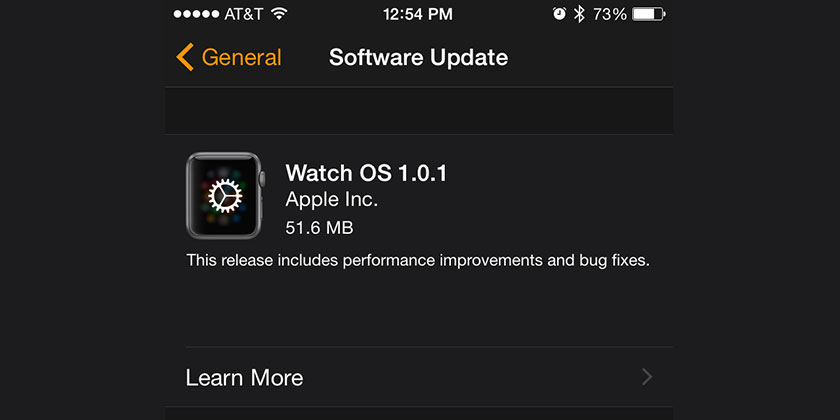Tap the Apple Watch gear thumbnail
This screenshot has width=840, height=420.
pos(224,196)
